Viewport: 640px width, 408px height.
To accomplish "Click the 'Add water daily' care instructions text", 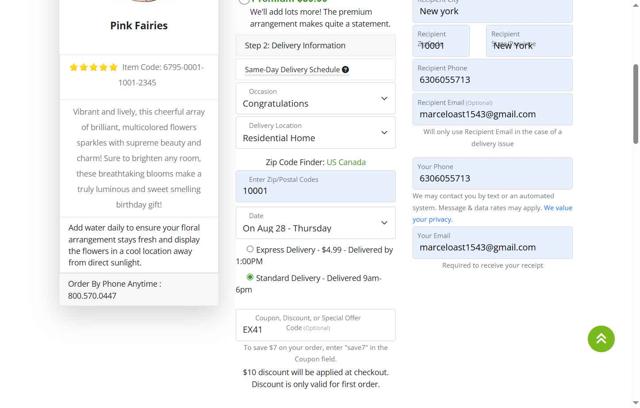I will pos(134,245).
